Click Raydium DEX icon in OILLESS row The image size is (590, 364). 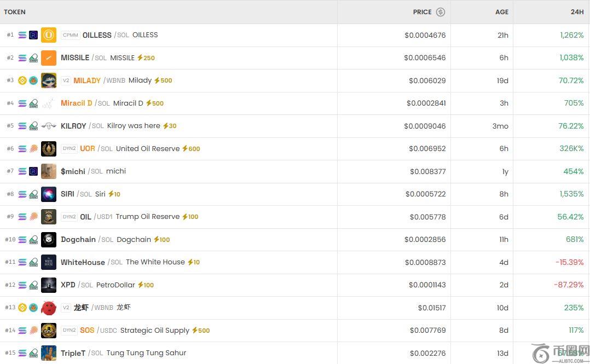tap(33, 35)
